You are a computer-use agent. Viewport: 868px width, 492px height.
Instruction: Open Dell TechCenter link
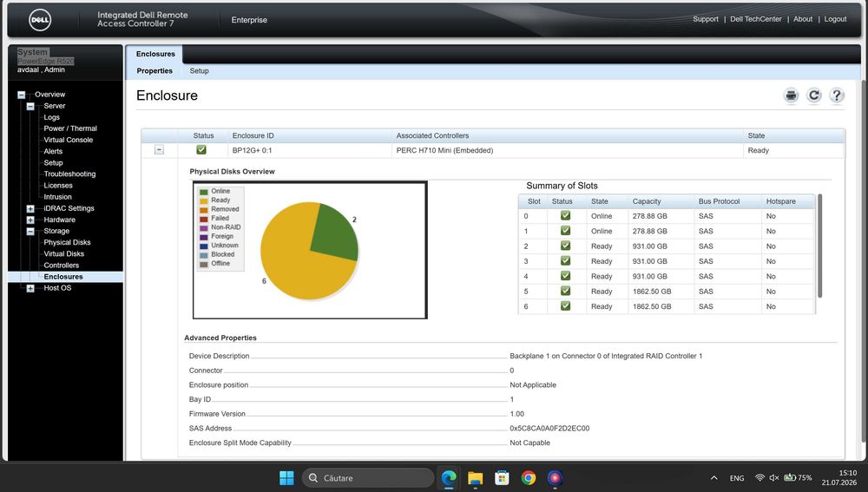tap(756, 19)
